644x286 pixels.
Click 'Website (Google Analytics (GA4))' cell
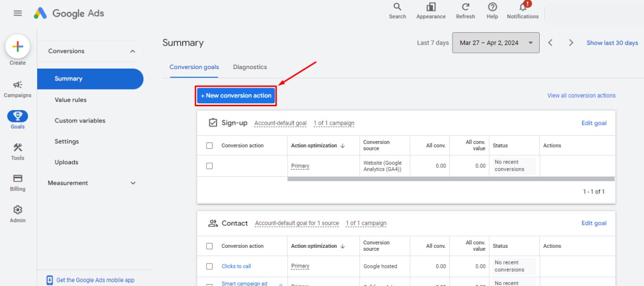pyautogui.click(x=382, y=166)
